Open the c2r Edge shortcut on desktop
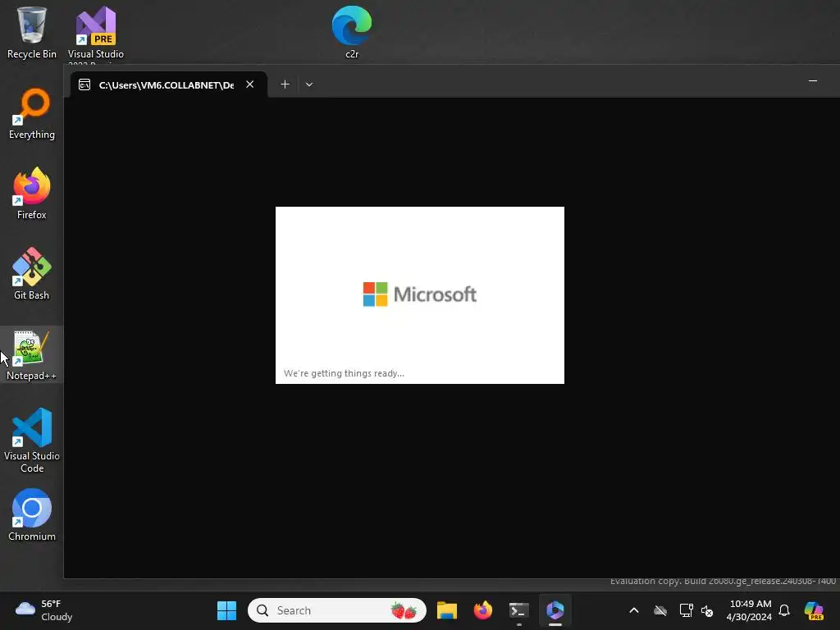840x630 pixels. pos(351,32)
